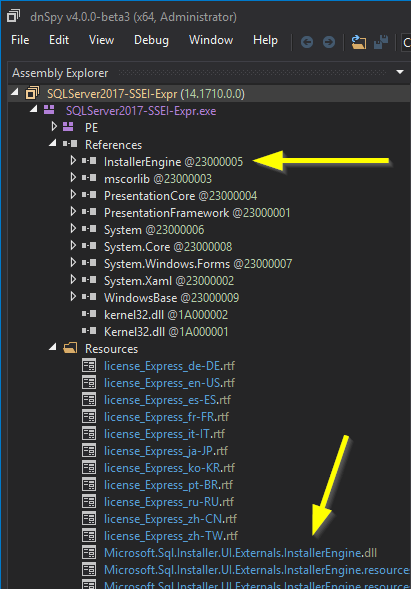The height and width of the screenshot is (589, 411).
Task: Click the References node icon
Action: coord(70,144)
